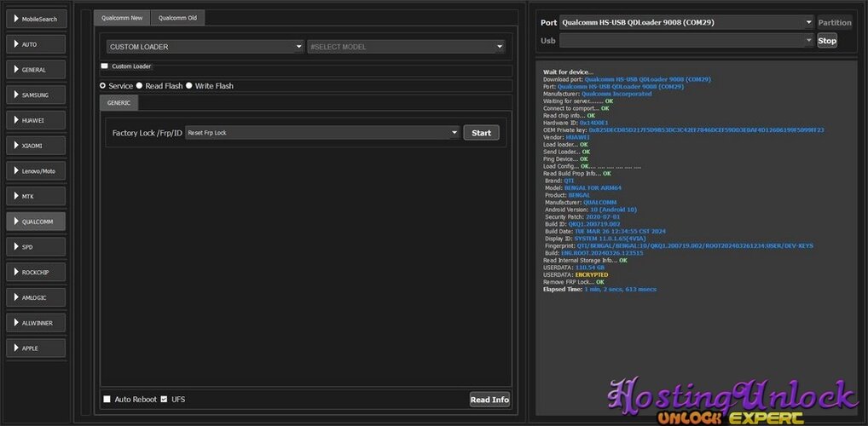Toggle the UFS checkbox

pos(164,399)
